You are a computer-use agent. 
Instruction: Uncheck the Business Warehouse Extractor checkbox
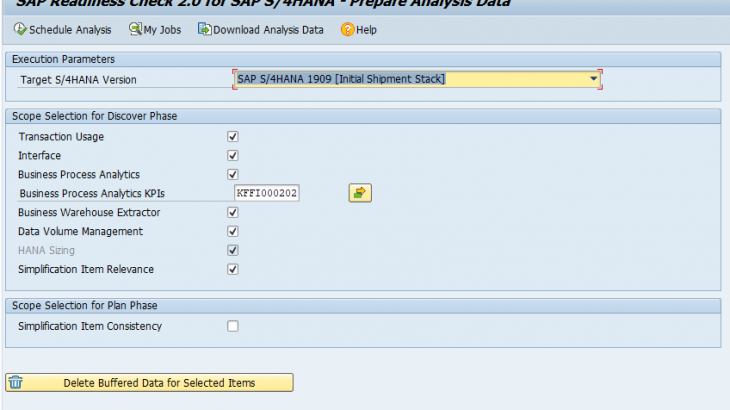point(233,212)
